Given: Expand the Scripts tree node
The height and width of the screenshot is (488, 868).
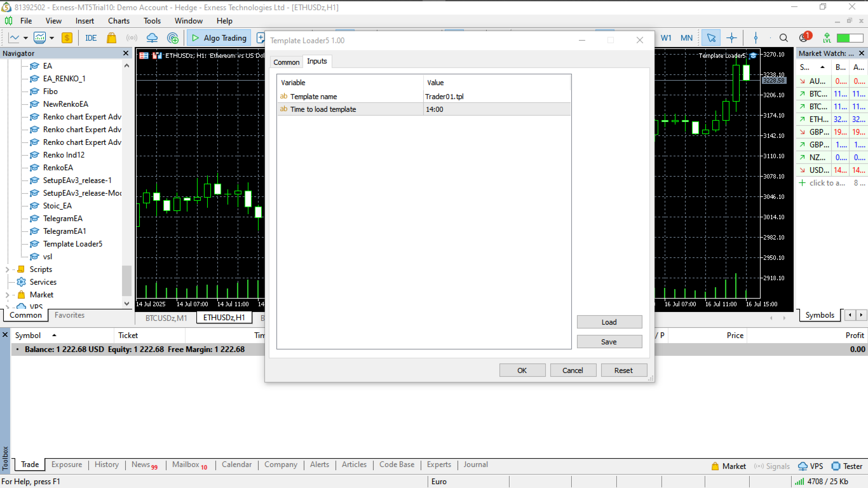Looking at the screenshot, I should click(8, 269).
